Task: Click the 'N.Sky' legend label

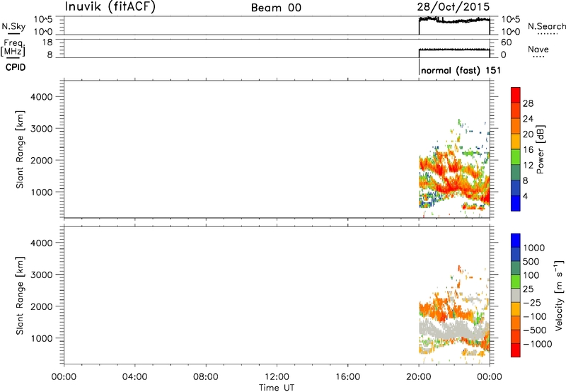Action: pos(13,26)
